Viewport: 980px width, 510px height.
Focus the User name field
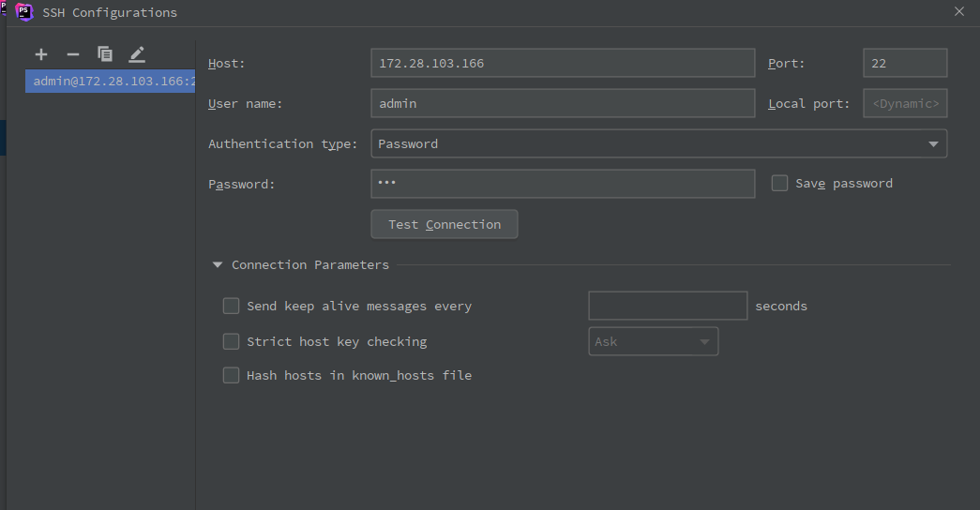point(563,103)
